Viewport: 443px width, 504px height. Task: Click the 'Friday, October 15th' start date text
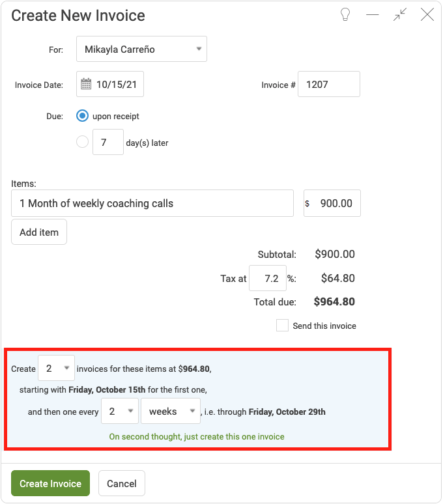107,389
